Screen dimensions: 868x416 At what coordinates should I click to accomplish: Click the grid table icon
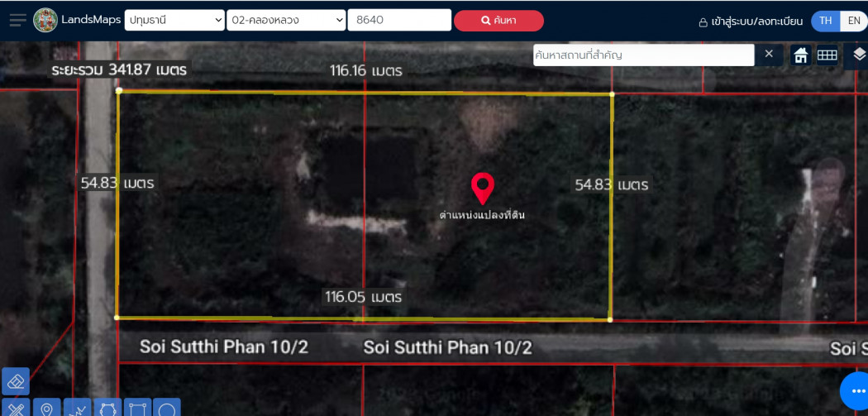pos(827,55)
